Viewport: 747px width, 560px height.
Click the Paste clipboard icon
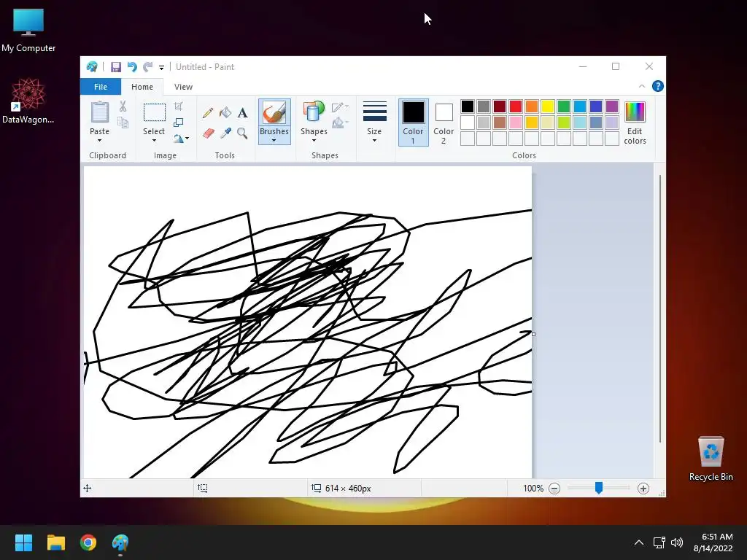point(99,113)
